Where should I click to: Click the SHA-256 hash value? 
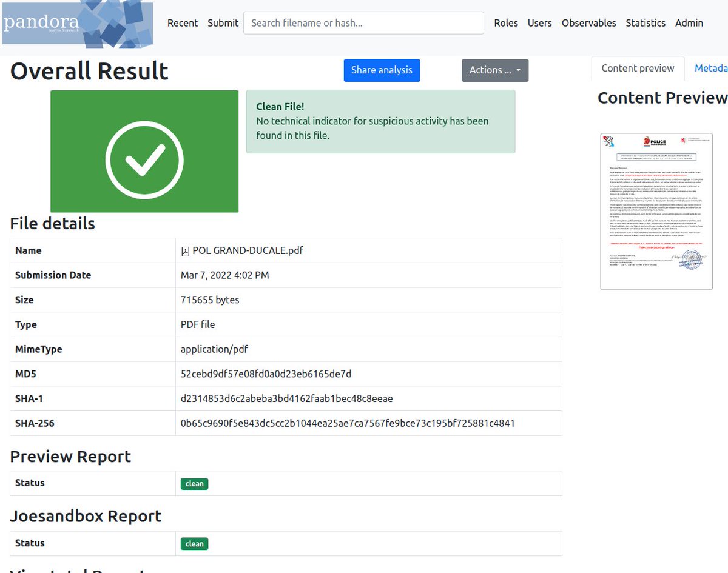348,423
